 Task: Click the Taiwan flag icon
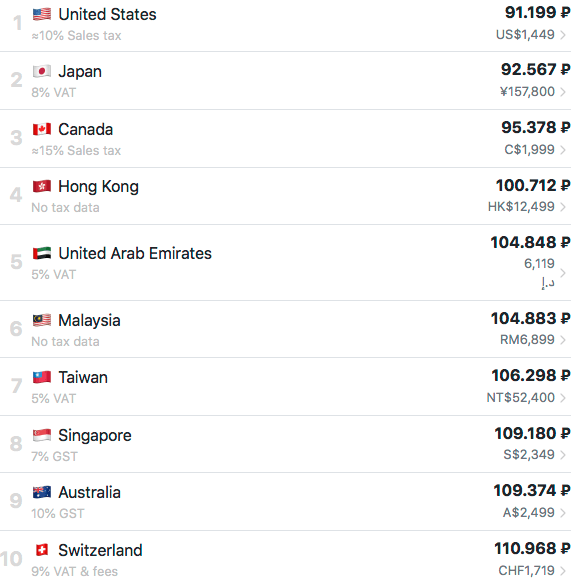coord(42,377)
